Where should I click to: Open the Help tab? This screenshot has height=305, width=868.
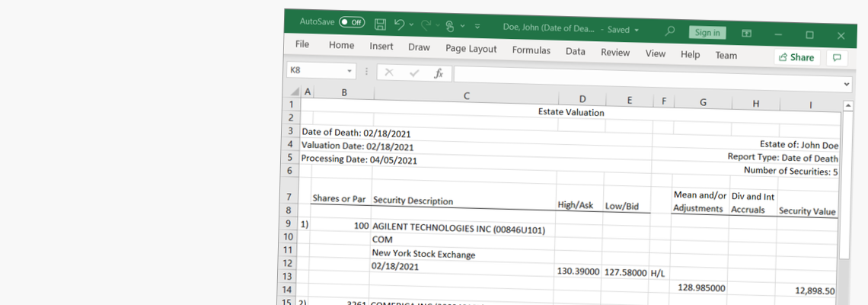click(x=691, y=55)
